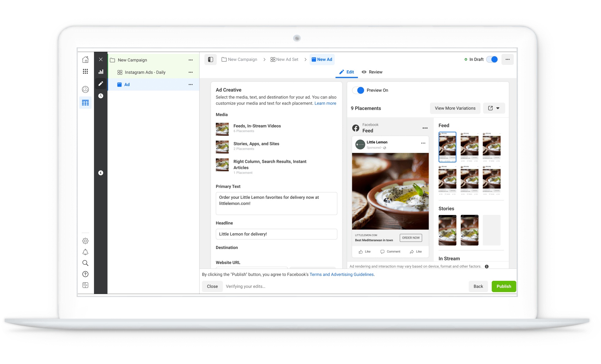
Task: Click the share arrow icon in preview
Action: 412,252
